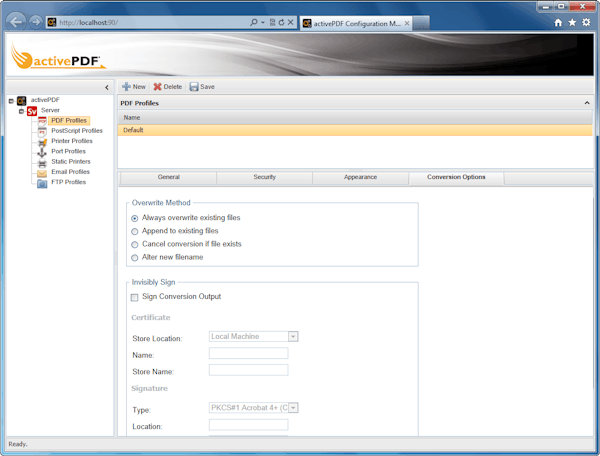The height and width of the screenshot is (456, 600).
Task: Click the site icon in address bar
Action: click(52, 23)
